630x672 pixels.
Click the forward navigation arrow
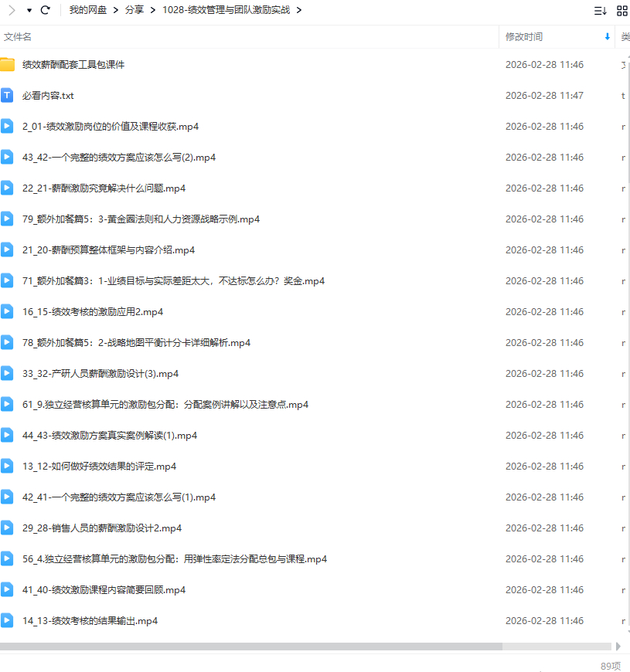point(12,10)
